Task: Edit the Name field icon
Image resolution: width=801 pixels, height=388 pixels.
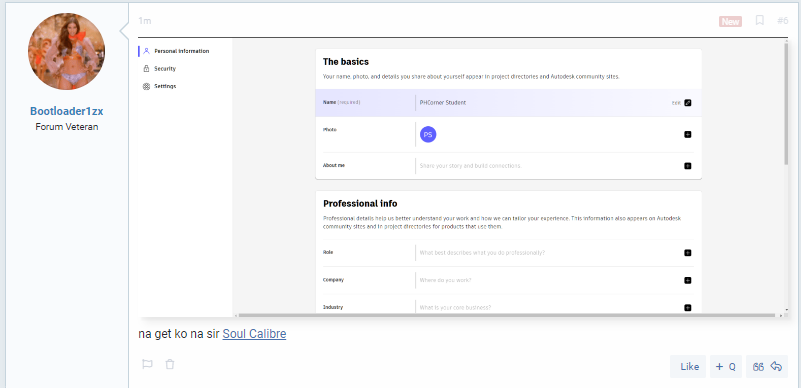Action: click(x=688, y=103)
